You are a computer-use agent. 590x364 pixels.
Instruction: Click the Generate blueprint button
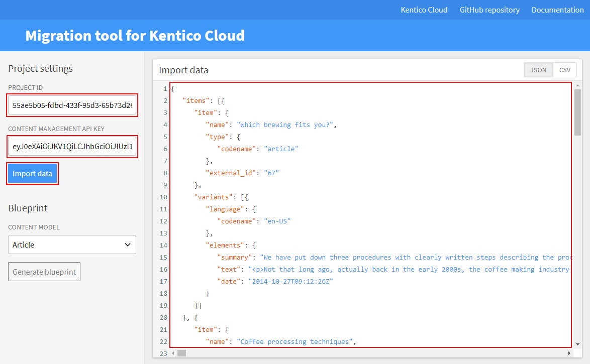pos(44,272)
